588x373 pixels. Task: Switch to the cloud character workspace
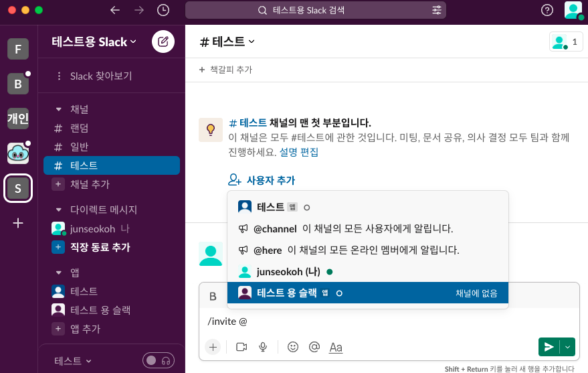(x=18, y=153)
